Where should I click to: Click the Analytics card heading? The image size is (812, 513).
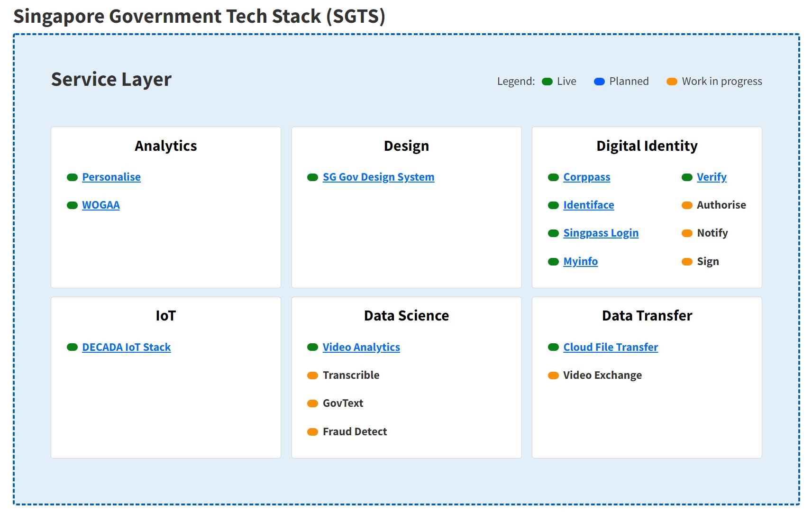pyautogui.click(x=165, y=146)
